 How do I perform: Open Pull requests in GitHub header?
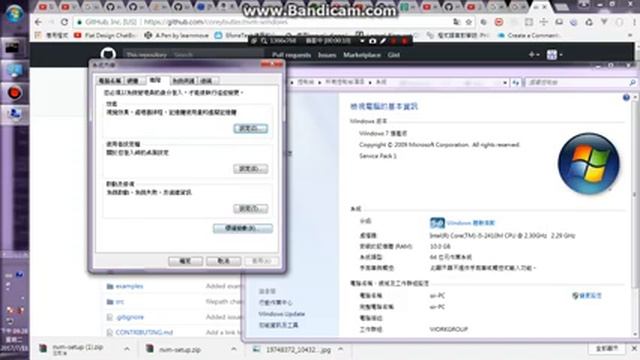[x=291, y=55]
